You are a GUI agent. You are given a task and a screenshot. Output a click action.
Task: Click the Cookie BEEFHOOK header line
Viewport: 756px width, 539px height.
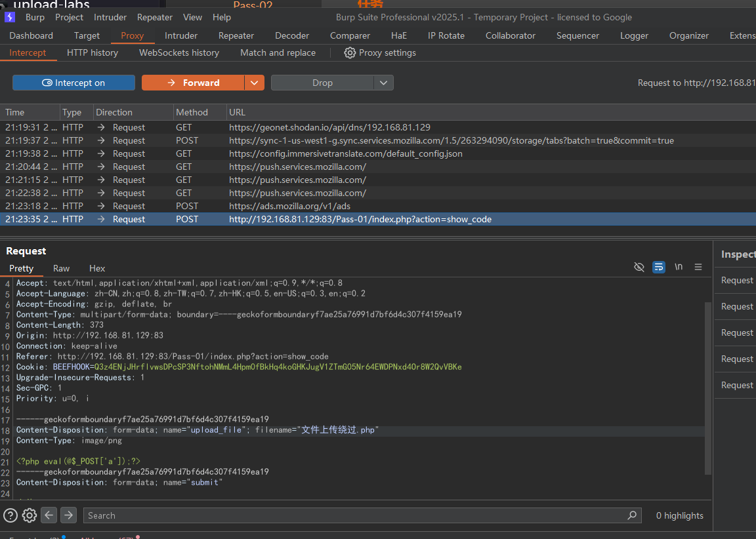239,367
